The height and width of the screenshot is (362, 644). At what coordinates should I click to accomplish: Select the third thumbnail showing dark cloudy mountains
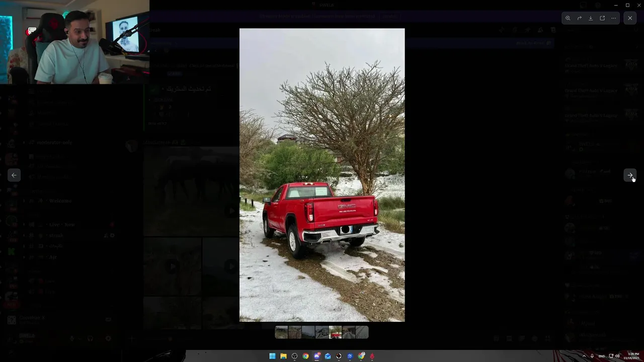308,332
